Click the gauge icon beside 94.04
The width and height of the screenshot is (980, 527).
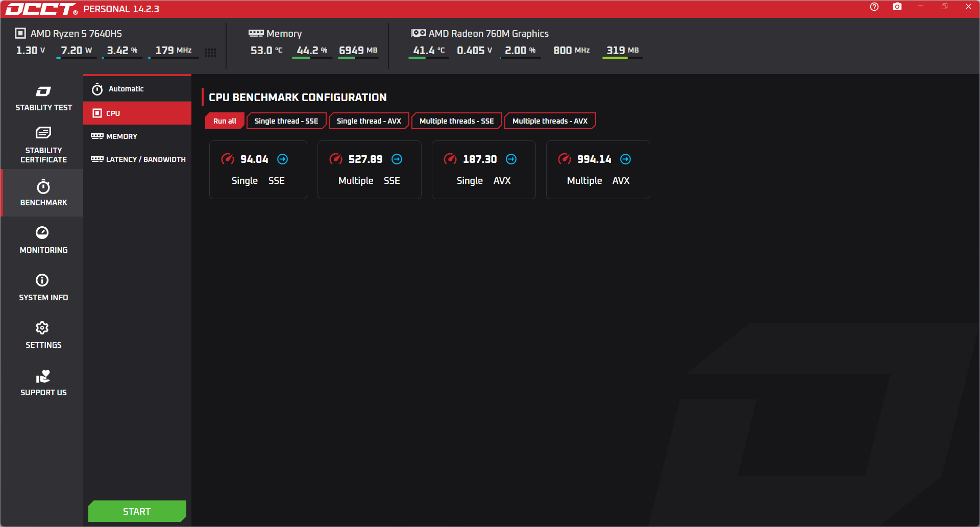[228, 159]
